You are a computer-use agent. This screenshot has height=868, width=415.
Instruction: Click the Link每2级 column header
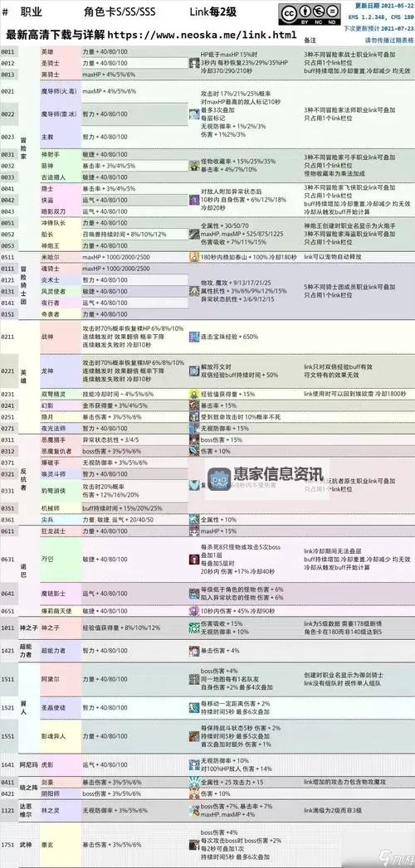tap(211, 12)
